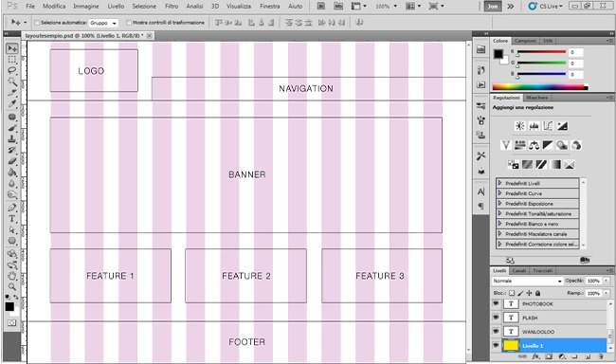Image resolution: width=616 pixels, height=364 pixels.
Task: Select the Clone Stamp tool
Action: coord(12,139)
